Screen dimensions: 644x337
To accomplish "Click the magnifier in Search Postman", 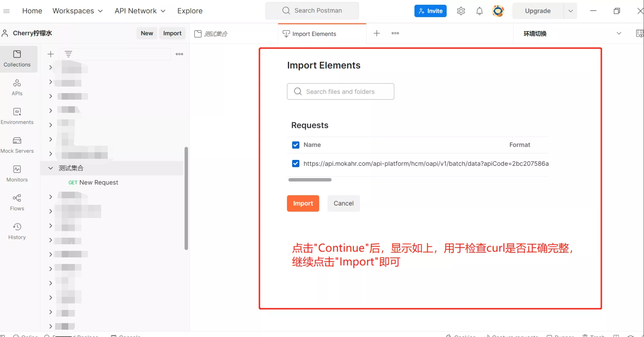I will pos(286,11).
